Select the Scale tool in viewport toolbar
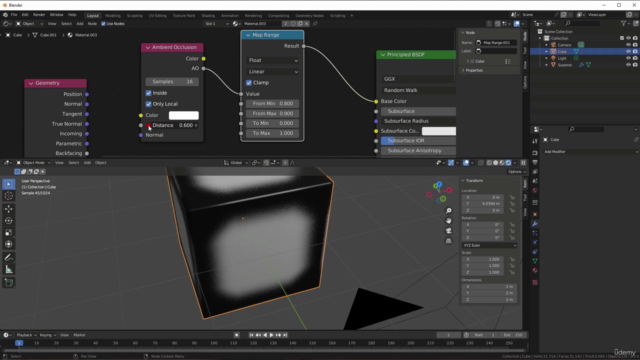Image resolution: width=640 pixels, height=360 pixels. pyautogui.click(x=9, y=232)
